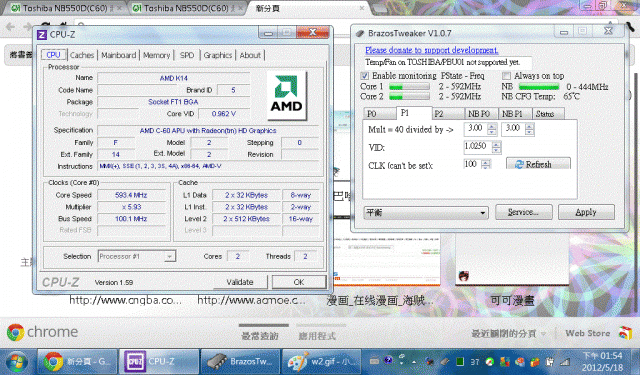Open donate to support development link
The height and width of the screenshot is (375, 640).
click(431, 50)
